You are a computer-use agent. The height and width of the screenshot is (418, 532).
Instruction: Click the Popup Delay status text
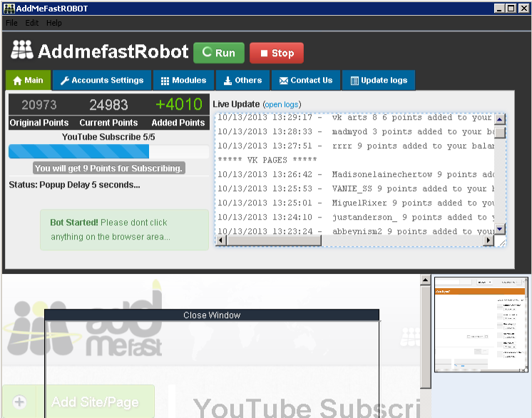click(74, 185)
